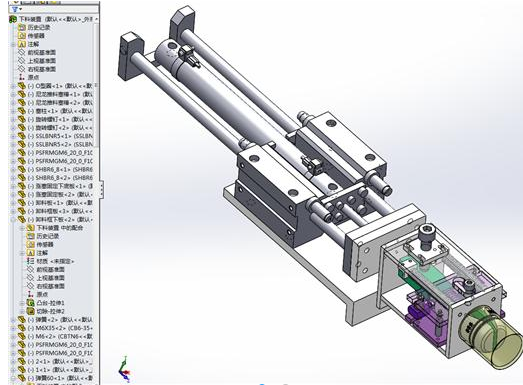
Task: Select the first PSFRMGM6_20_0_F10 row below SSLBNR5<2>
Action: [x=55, y=153]
